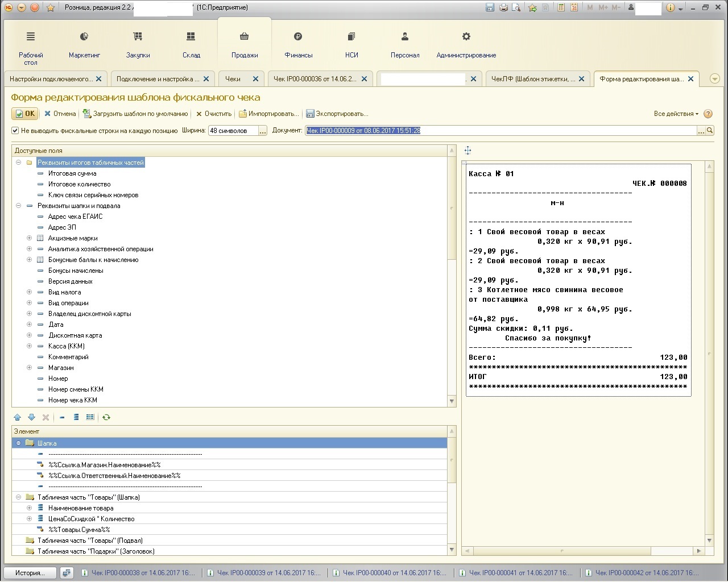Move selected element up with arrow icon
Image resolution: width=728 pixels, height=582 pixels.
pos(17,417)
